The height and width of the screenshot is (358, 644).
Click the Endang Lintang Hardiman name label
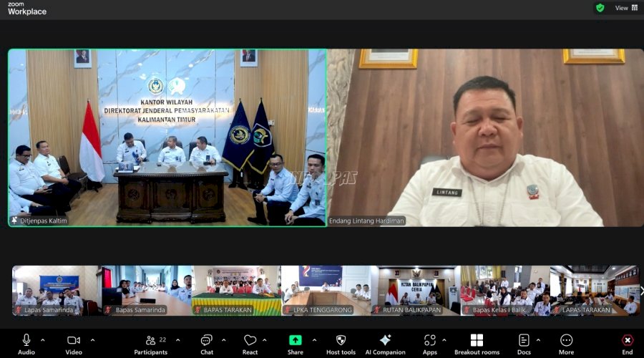coord(366,221)
